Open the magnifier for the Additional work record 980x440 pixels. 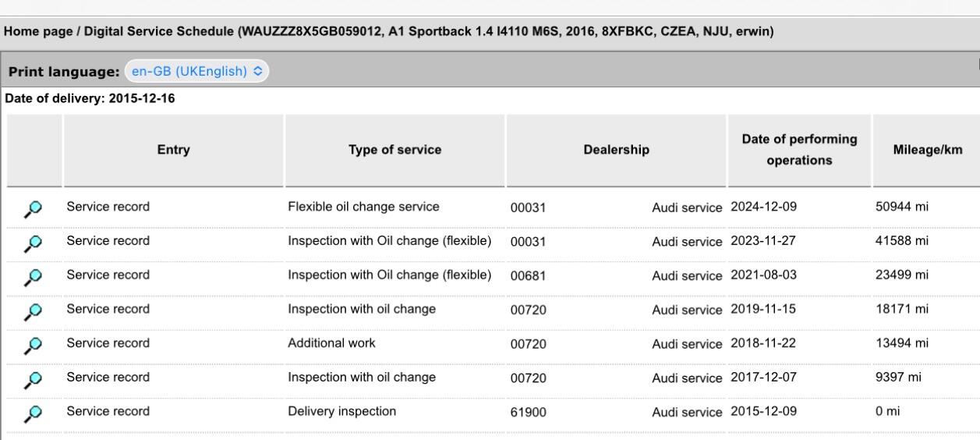coord(33,345)
